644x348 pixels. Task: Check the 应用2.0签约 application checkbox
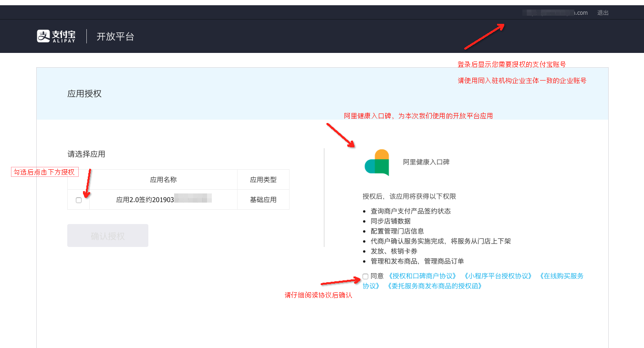coord(79,200)
